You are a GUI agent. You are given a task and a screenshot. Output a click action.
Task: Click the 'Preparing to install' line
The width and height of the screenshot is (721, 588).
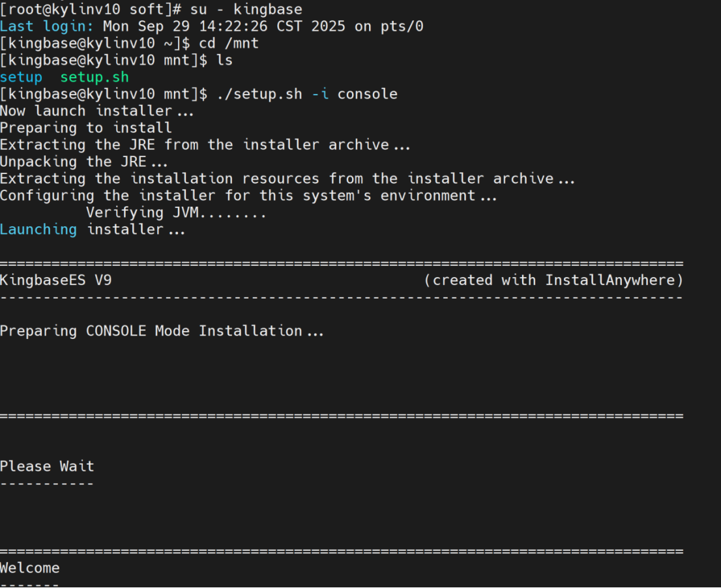coord(85,128)
